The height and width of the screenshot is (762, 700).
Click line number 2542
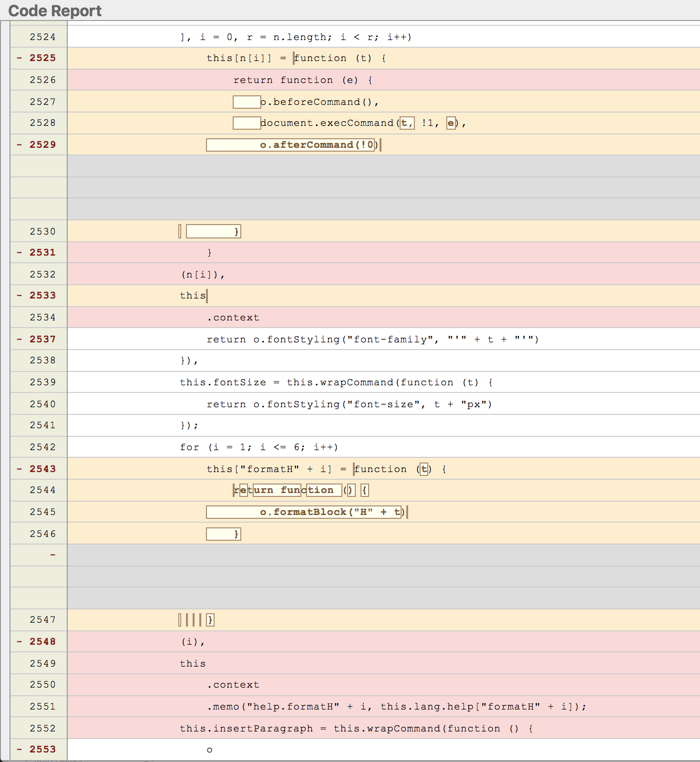[42, 447]
